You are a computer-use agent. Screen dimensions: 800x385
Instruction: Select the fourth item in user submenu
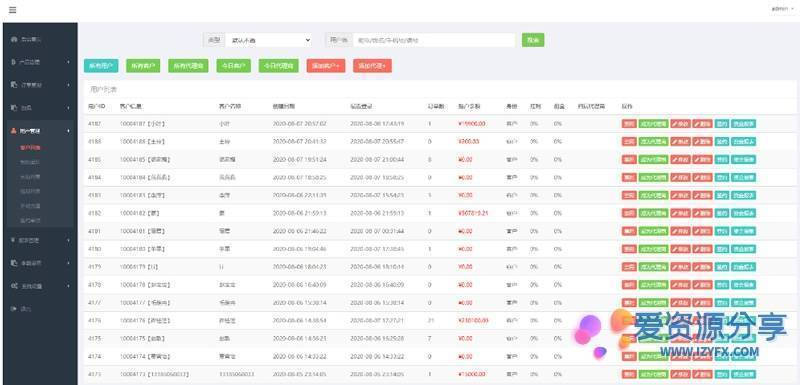pos(30,191)
